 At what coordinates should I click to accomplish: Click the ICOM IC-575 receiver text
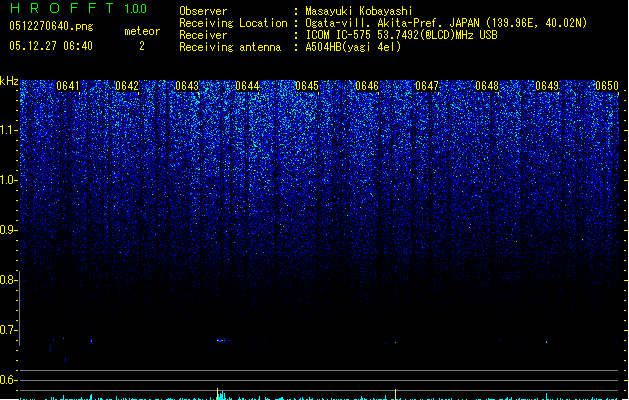402,35
